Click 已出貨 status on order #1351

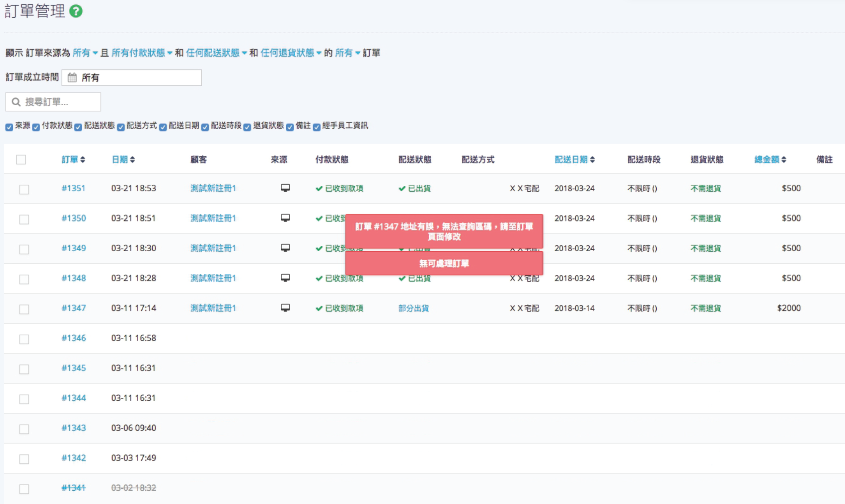(415, 188)
